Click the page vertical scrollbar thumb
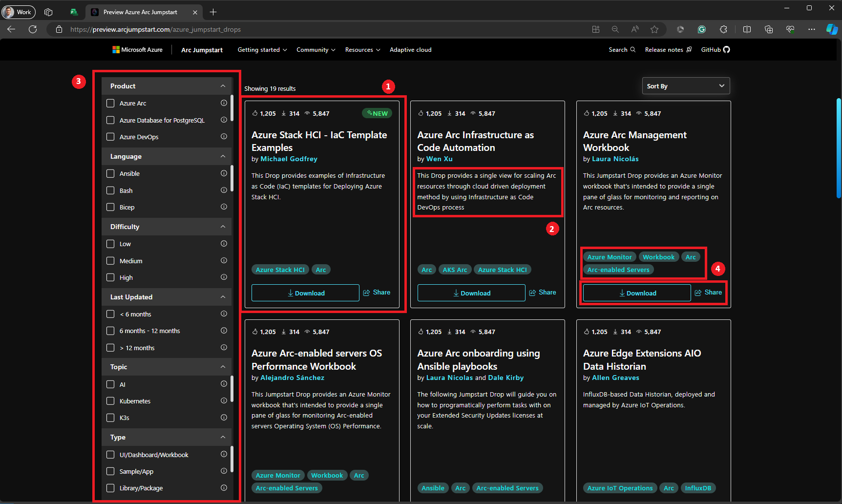 (x=839, y=148)
